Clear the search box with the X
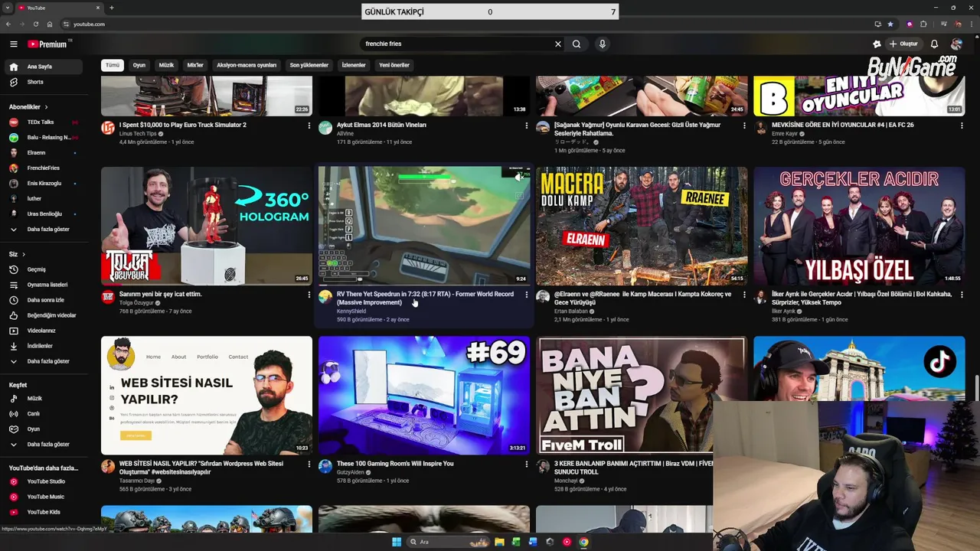The image size is (980, 551). coord(558,44)
